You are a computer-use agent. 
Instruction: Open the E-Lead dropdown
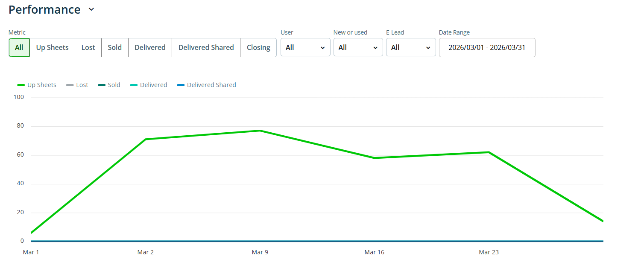pos(410,47)
